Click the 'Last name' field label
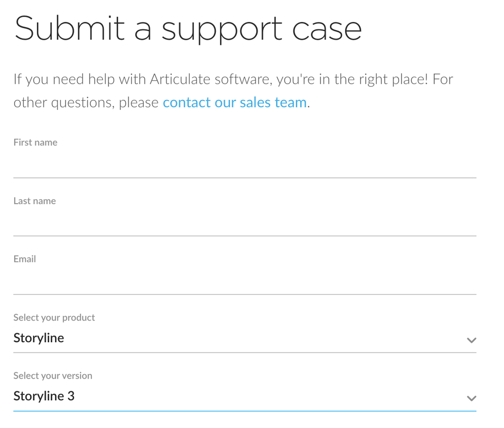Screen dimensions: 504x428 pos(35,201)
